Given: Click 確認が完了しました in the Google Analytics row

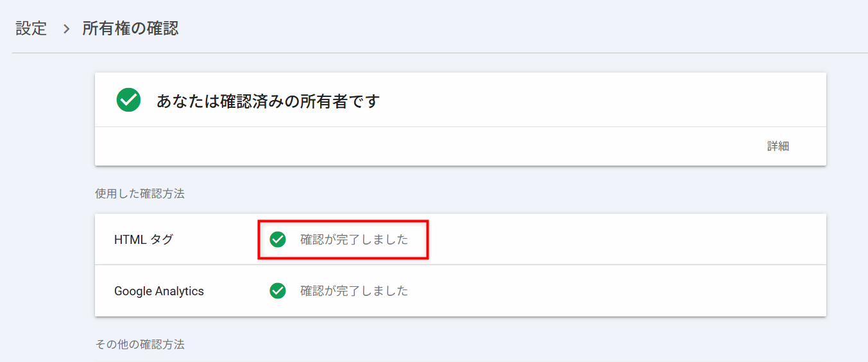Looking at the screenshot, I should tap(354, 291).
